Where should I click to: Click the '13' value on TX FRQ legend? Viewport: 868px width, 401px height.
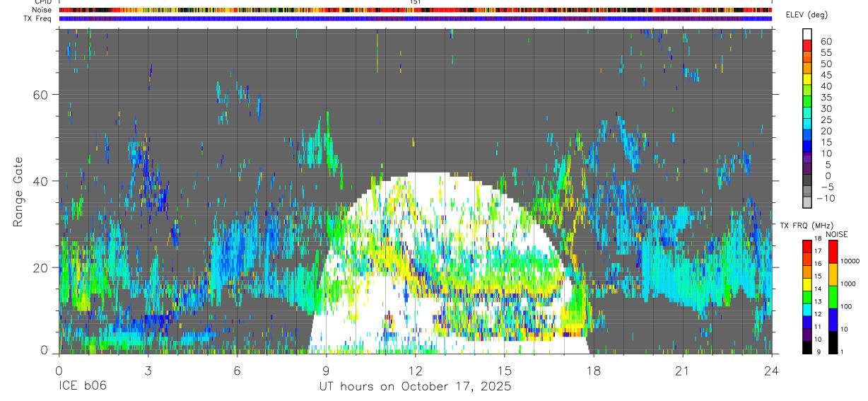pos(818,302)
